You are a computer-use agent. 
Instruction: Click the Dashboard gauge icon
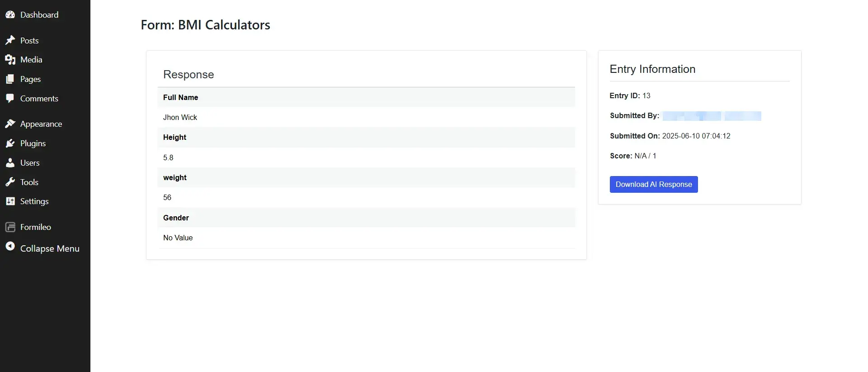tap(10, 15)
